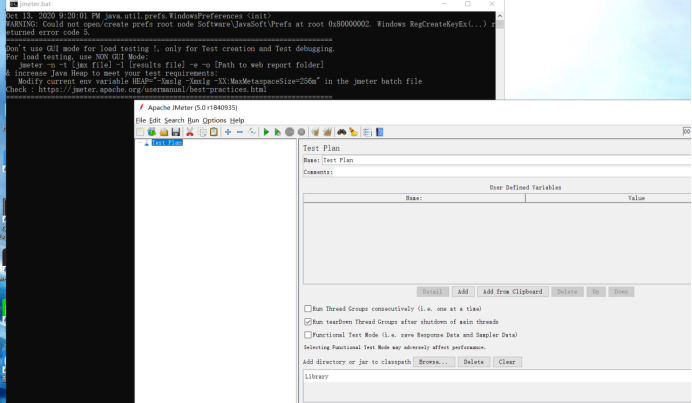Click the Search binoculars icon

(342, 132)
